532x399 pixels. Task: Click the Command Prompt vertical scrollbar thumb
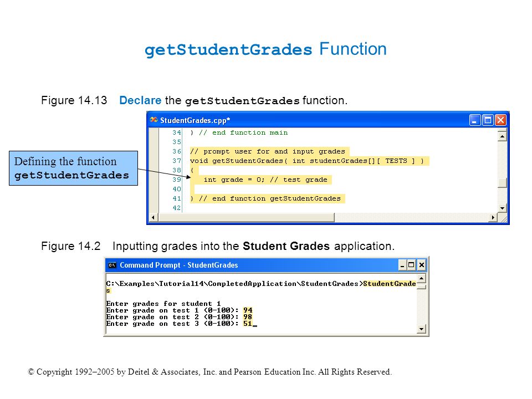coord(421,287)
